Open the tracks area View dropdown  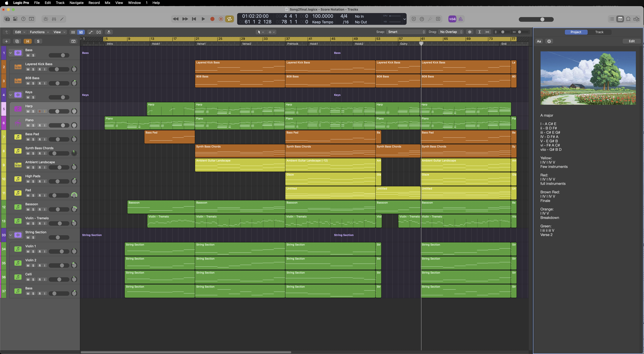tap(59, 32)
